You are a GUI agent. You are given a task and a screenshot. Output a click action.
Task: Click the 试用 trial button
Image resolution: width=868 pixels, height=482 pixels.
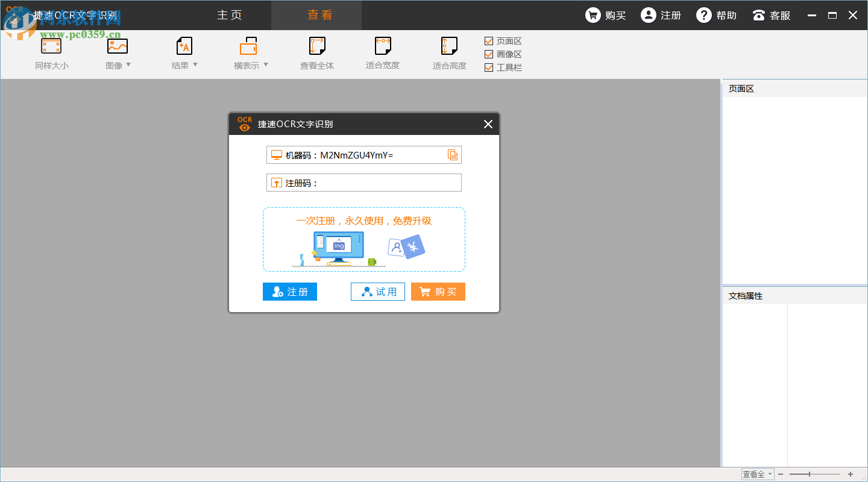tap(378, 292)
